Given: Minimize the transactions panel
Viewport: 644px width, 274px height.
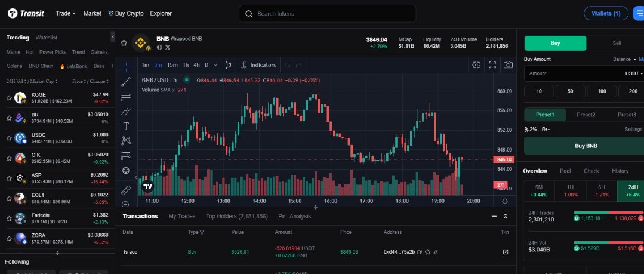Looking at the screenshot, I should pos(494,217).
